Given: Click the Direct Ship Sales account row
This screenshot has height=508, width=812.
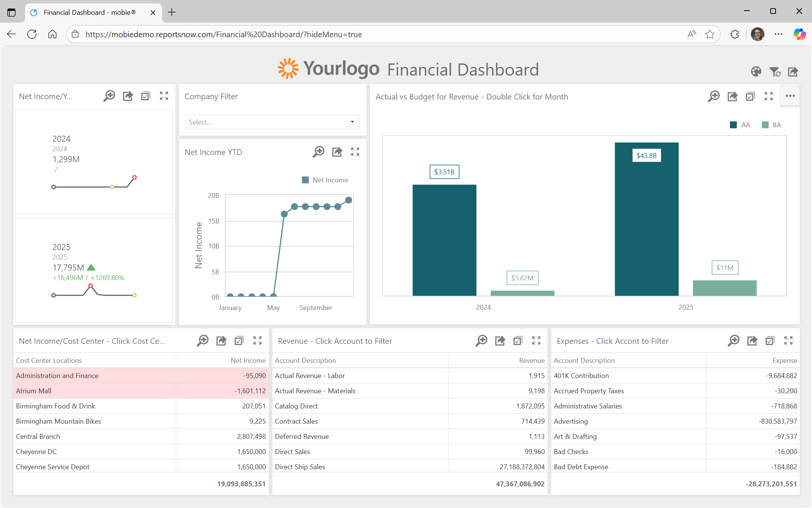Looking at the screenshot, I should coord(361,467).
